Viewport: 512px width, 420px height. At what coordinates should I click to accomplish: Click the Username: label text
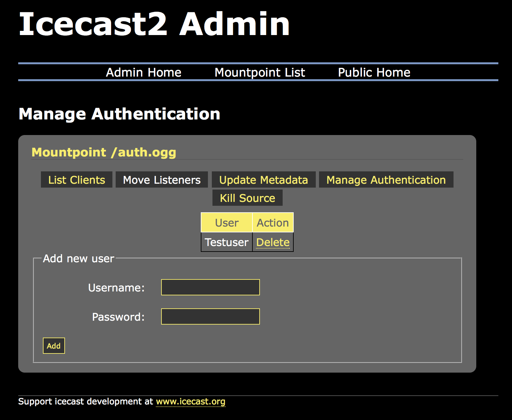click(116, 288)
